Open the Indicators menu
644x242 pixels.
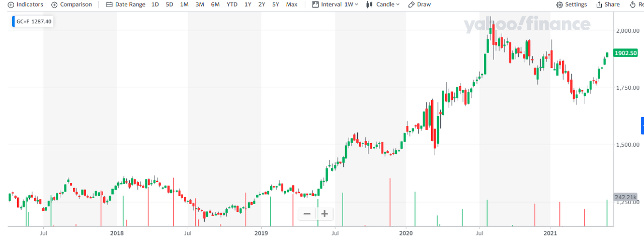[x=26, y=5]
